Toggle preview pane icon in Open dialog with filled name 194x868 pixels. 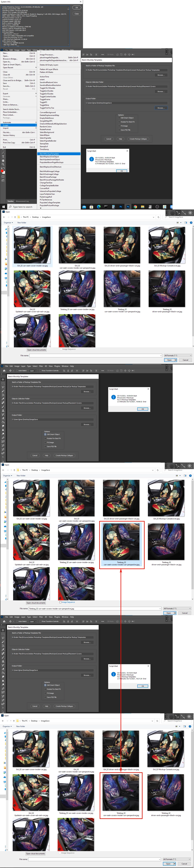(185, 476)
